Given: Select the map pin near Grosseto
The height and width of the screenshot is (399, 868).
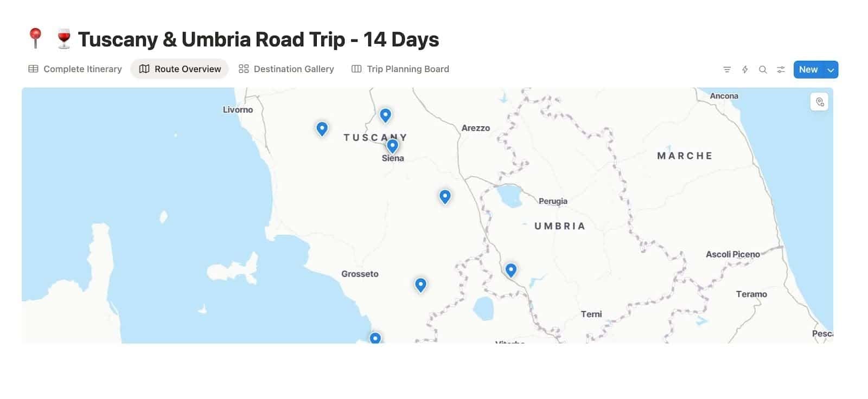Looking at the screenshot, I should pos(420,284).
